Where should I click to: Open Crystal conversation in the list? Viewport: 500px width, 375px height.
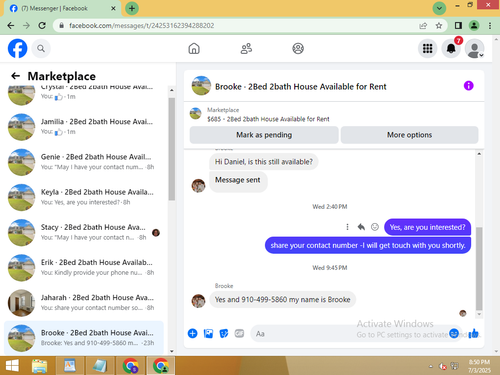click(x=84, y=95)
